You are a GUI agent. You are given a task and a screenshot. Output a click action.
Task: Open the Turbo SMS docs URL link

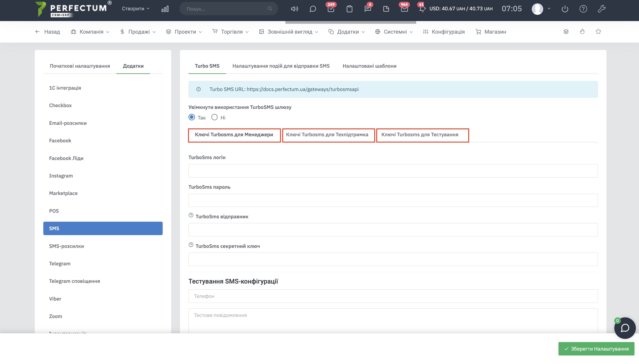[x=302, y=89]
